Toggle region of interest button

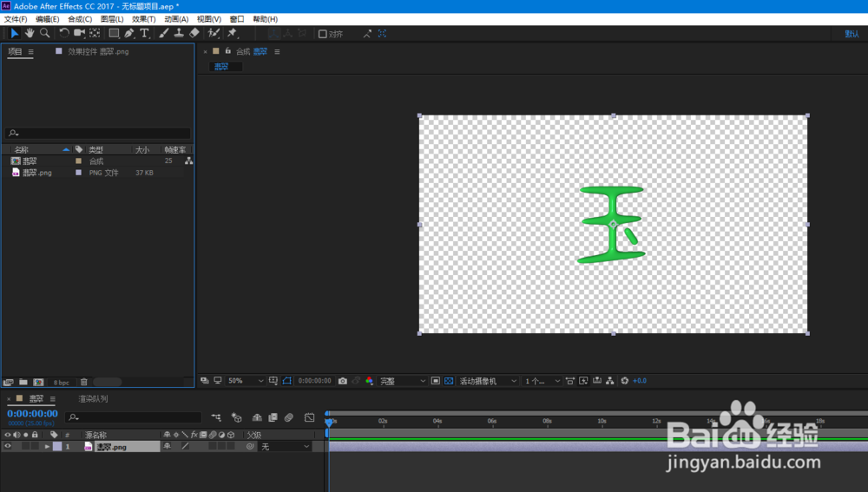tap(436, 381)
